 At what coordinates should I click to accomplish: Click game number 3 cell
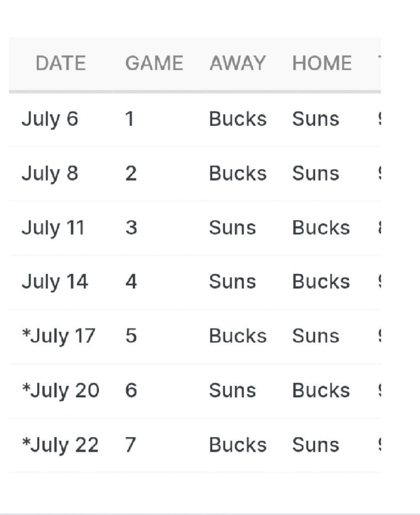(131, 228)
